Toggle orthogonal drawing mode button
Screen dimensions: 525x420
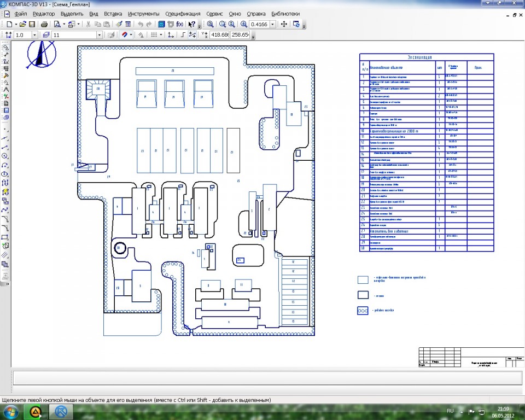pyautogui.click(x=183, y=35)
